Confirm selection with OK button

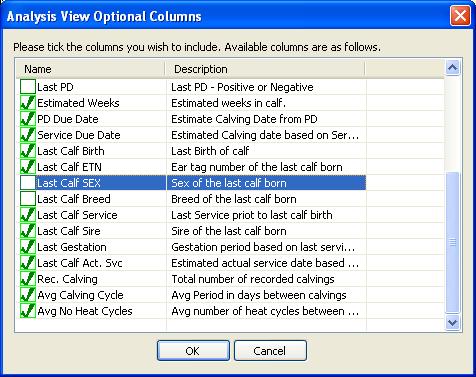point(193,351)
